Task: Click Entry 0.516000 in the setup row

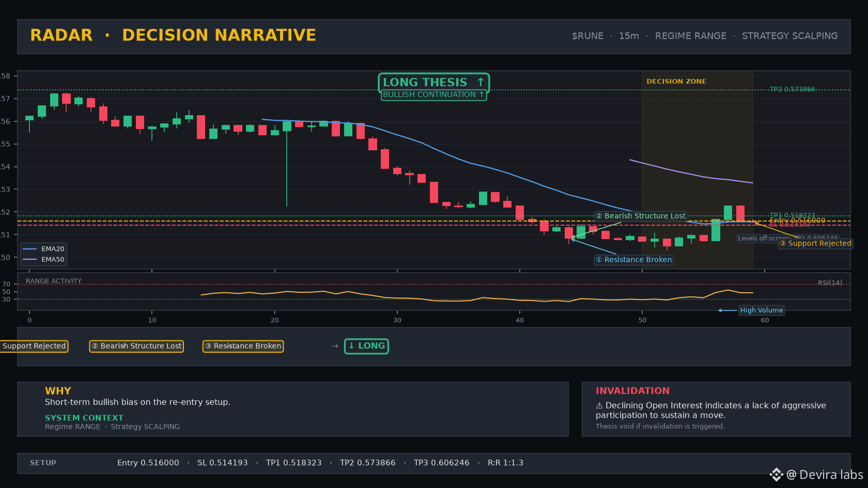Action: point(148,463)
